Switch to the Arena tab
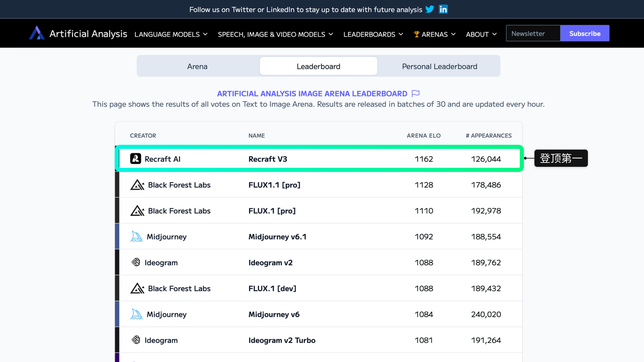 [x=198, y=66]
